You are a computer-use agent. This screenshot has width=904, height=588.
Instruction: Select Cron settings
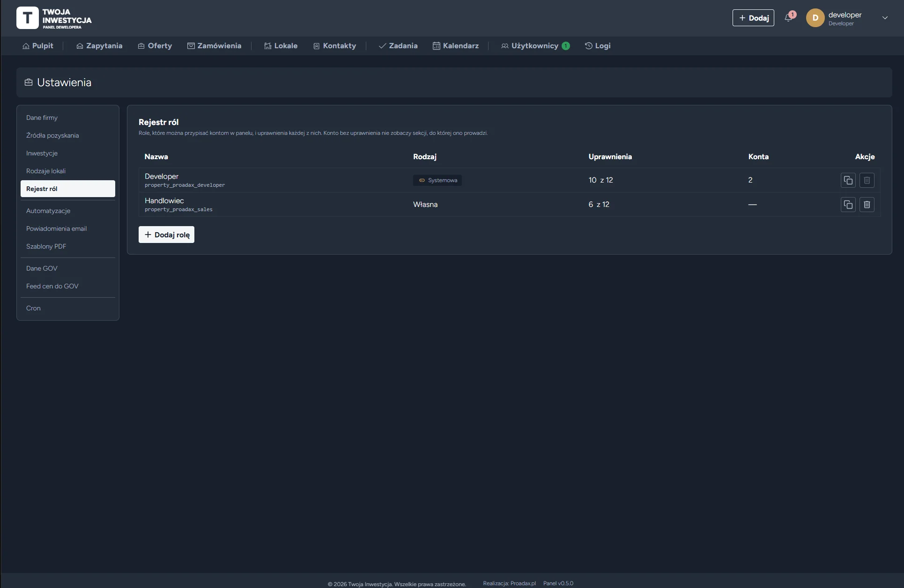[x=68, y=308]
